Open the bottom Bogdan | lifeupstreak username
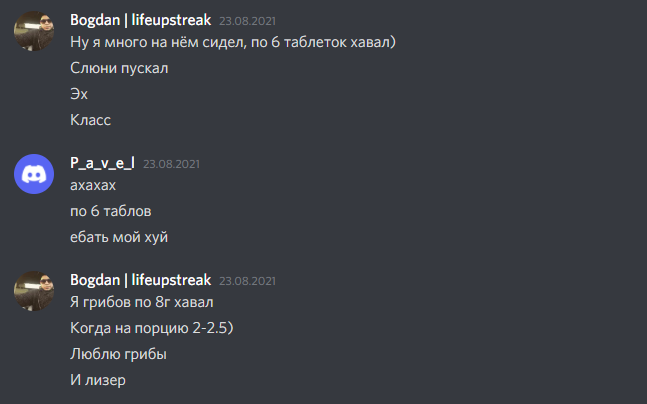 coord(140,280)
